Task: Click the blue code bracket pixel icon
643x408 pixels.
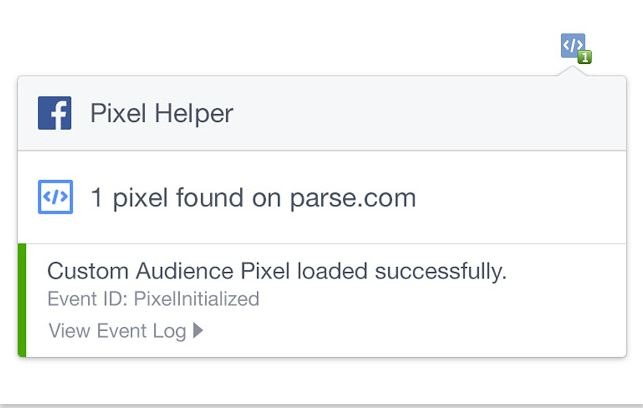Action: click(55, 197)
